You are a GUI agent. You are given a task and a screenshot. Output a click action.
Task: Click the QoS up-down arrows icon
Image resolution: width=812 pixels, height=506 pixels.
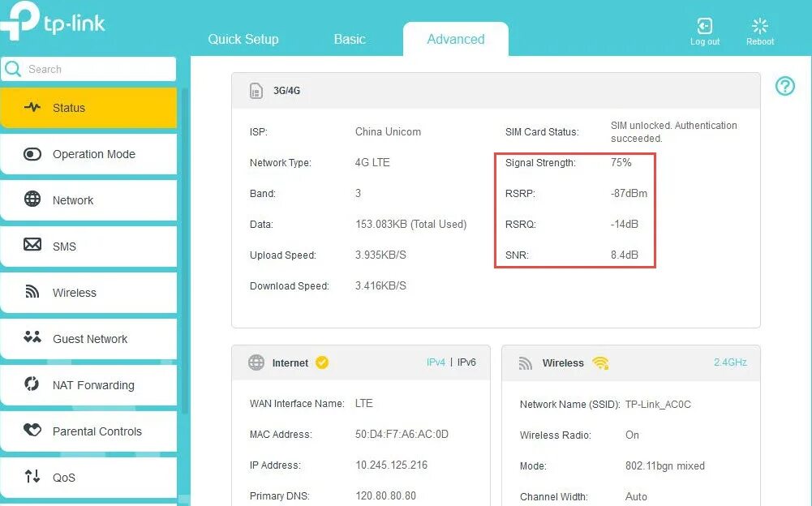[x=32, y=476]
